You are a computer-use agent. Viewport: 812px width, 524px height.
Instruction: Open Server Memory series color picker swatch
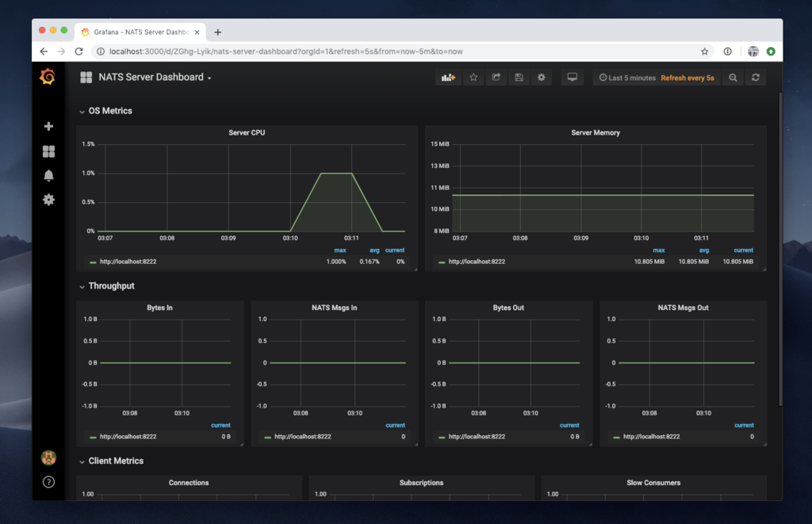[x=441, y=262]
